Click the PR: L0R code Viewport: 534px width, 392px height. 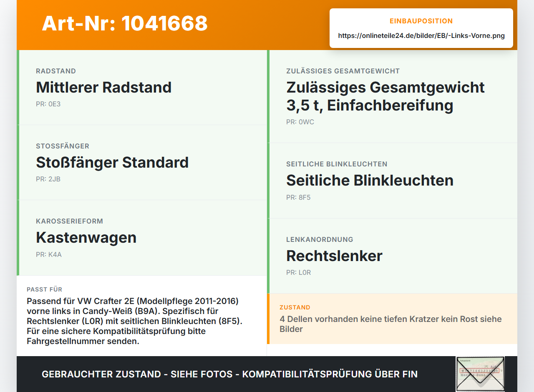(x=298, y=272)
